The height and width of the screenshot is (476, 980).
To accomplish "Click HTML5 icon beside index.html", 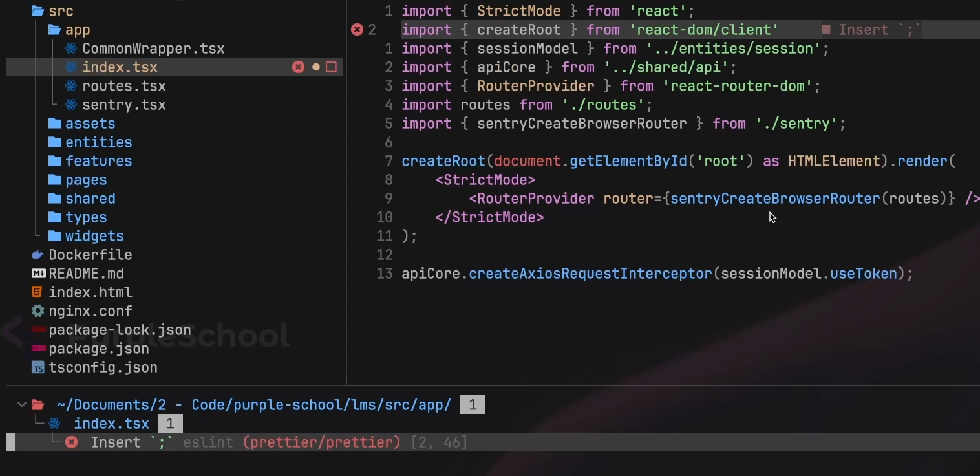I will 38,292.
